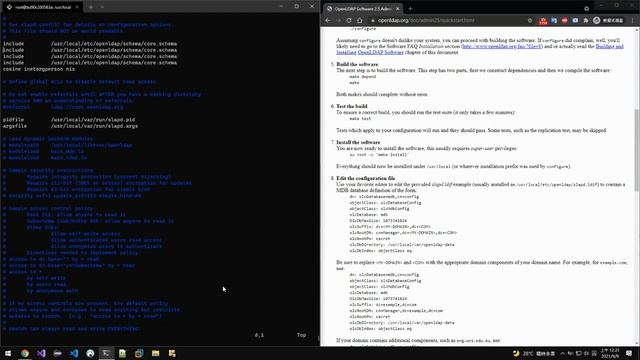Screen dimensions: 640x360
Task: Open Chrome from the taskbar
Action: (x=25, y=353)
